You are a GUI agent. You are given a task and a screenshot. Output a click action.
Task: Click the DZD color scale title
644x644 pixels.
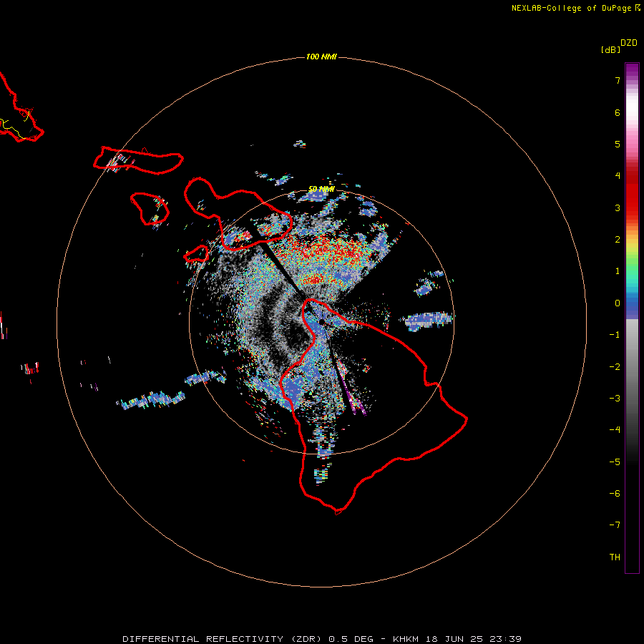tap(629, 43)
